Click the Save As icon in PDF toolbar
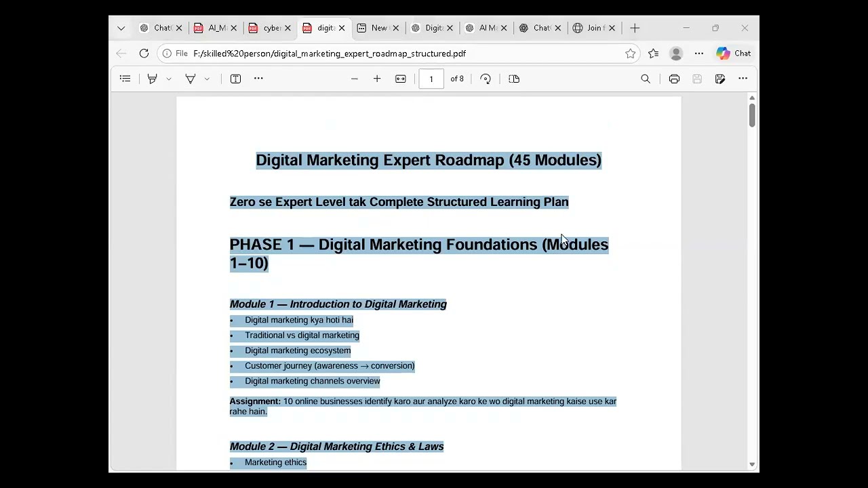Viewport: 868px width, 488px height. click(x=720, y=79)
